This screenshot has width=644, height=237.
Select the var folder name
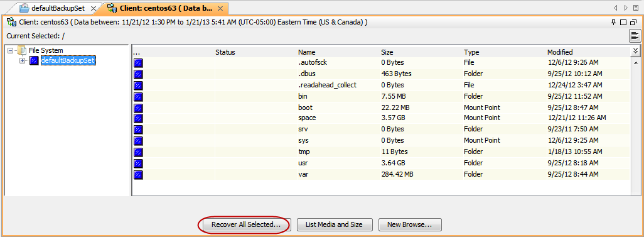(x=303, y=174)
